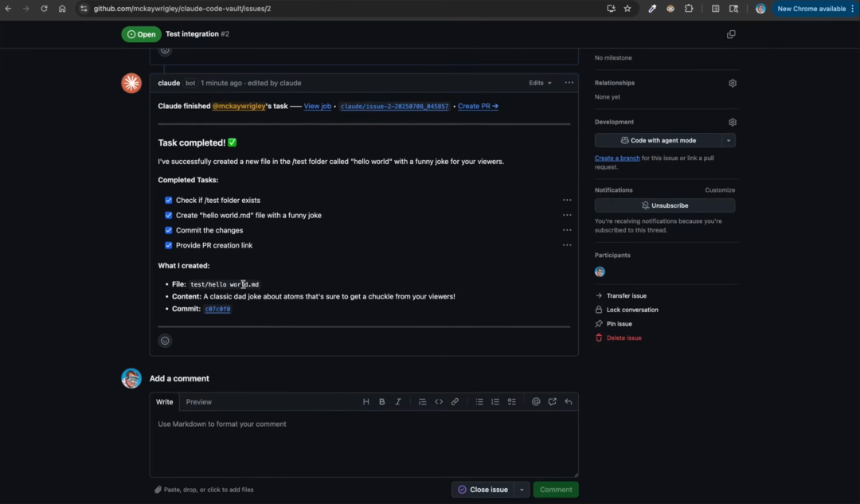
Task: Open the Chrome profile avatar
Action: click(760, 9)
